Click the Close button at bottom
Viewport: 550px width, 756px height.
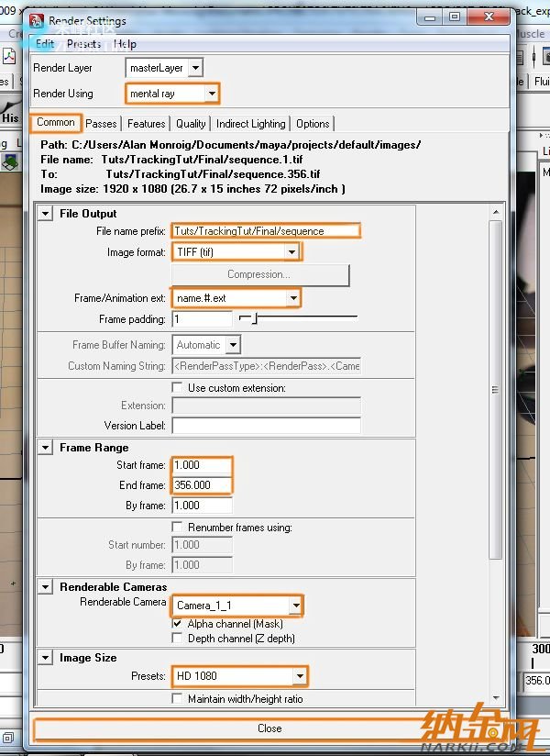[x=269, y=728]
